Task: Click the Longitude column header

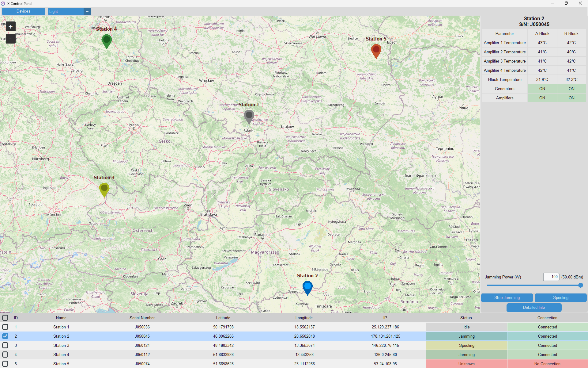Action: 304,318
